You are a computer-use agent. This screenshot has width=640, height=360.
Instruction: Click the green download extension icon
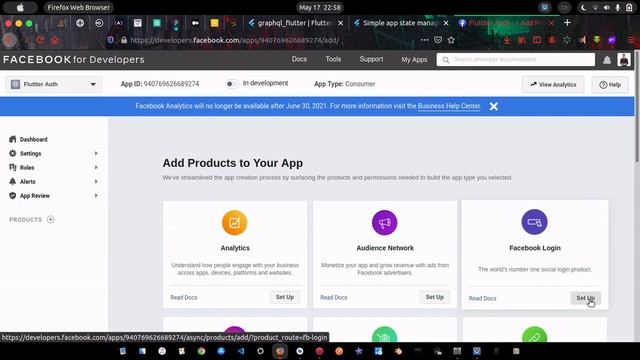pyautogui.click(x=597, y=40)
